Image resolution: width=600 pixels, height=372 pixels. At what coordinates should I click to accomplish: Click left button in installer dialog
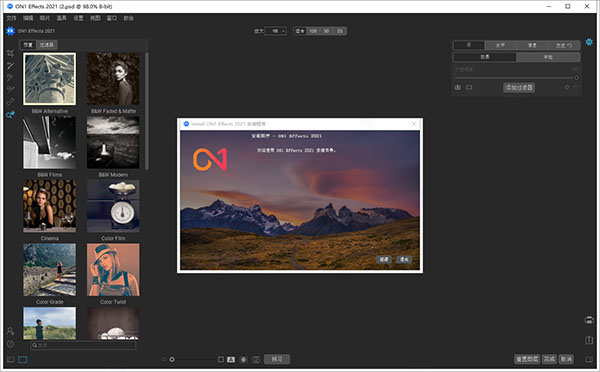coord(384,259)
